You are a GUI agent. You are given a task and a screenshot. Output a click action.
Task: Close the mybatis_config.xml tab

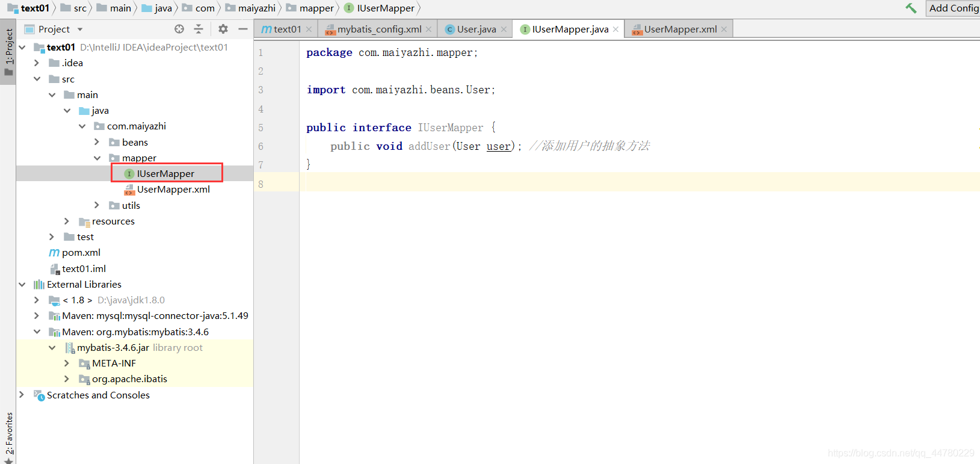pyautogui.click(x=428, y=29)
